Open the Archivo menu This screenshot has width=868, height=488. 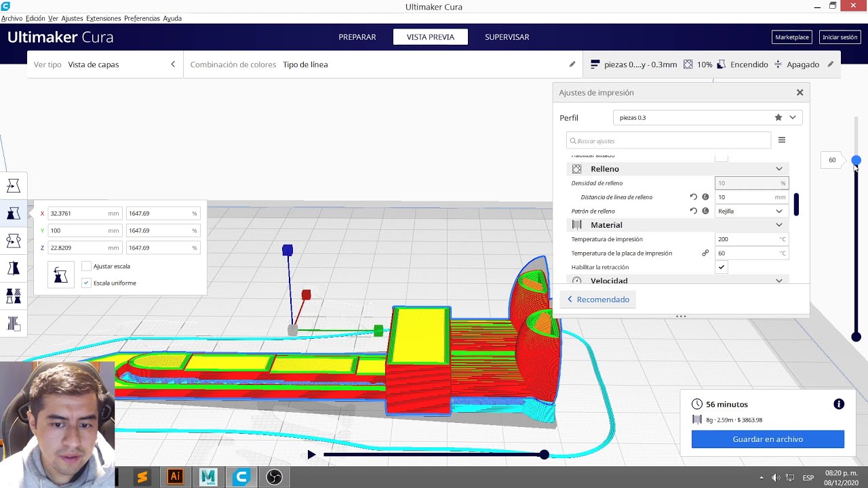tap(12, 18)
